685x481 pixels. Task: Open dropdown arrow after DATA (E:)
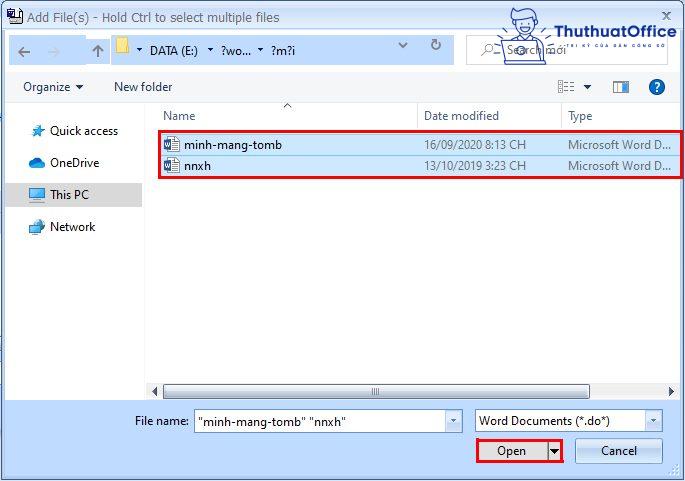[210, 50]
